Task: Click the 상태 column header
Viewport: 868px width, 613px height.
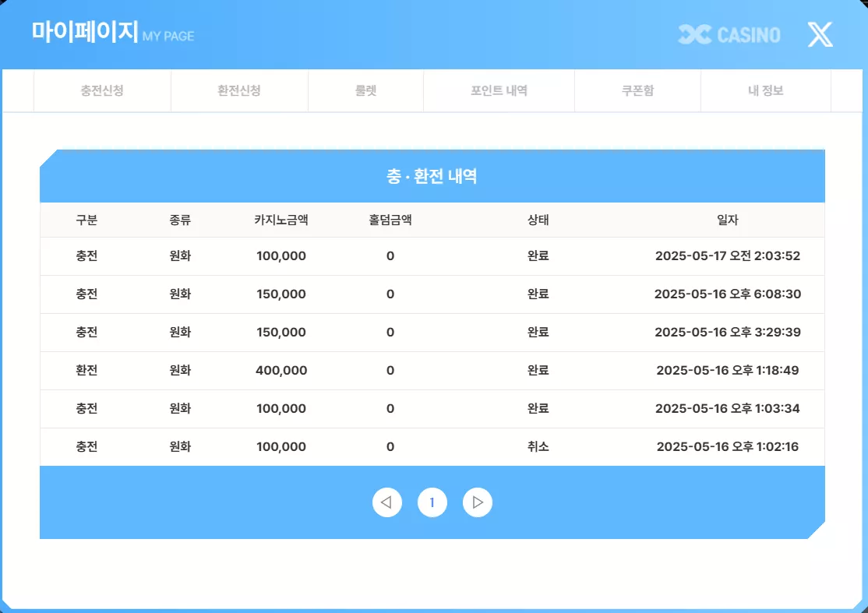Action: pos(538,220)
